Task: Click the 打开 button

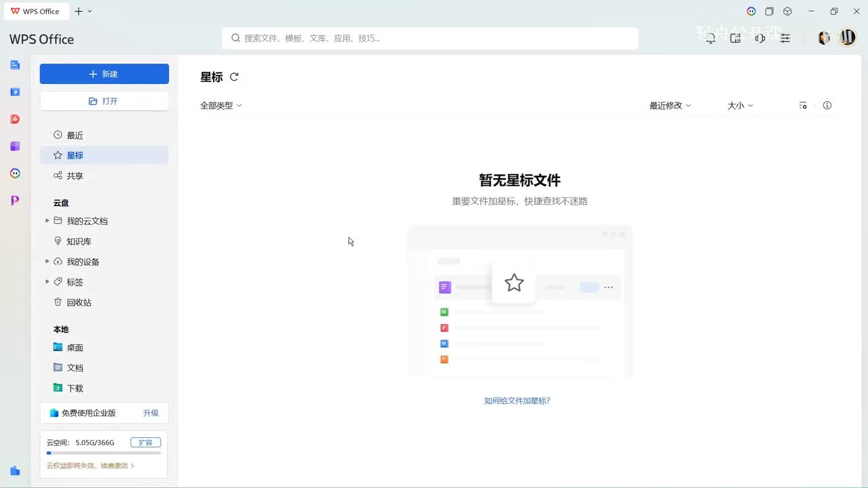Action: pos(104,101)
